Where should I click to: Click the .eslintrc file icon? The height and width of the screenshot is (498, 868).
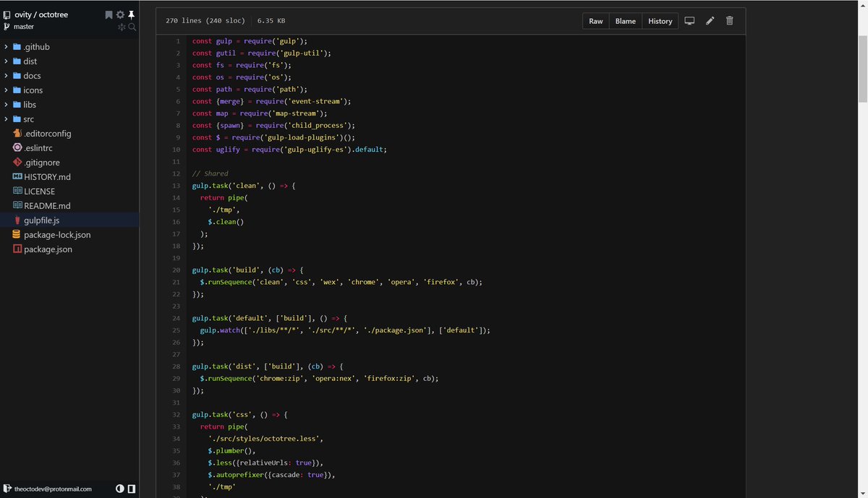click(x=17, y=148)
